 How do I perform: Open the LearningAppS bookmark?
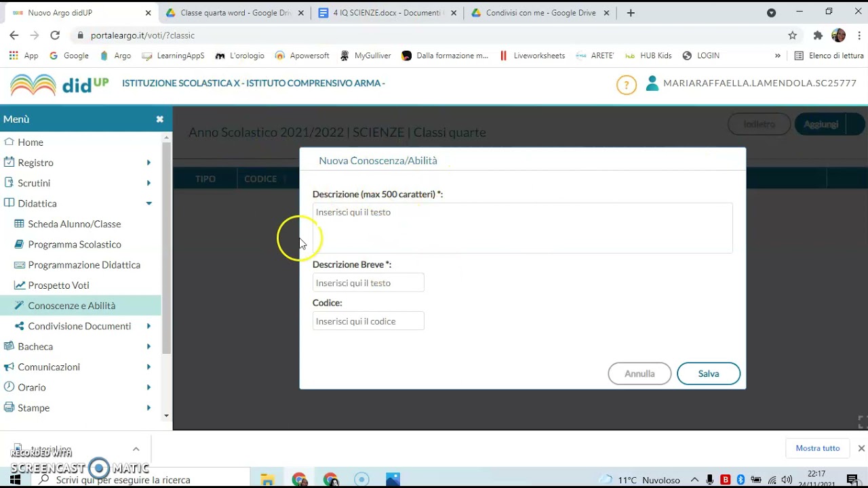click(x=173, y=56)
